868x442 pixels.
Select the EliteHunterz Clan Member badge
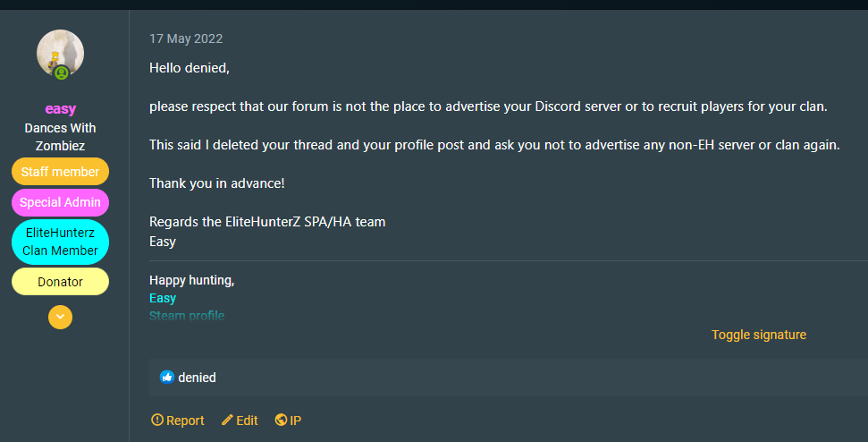click(60, 242)
